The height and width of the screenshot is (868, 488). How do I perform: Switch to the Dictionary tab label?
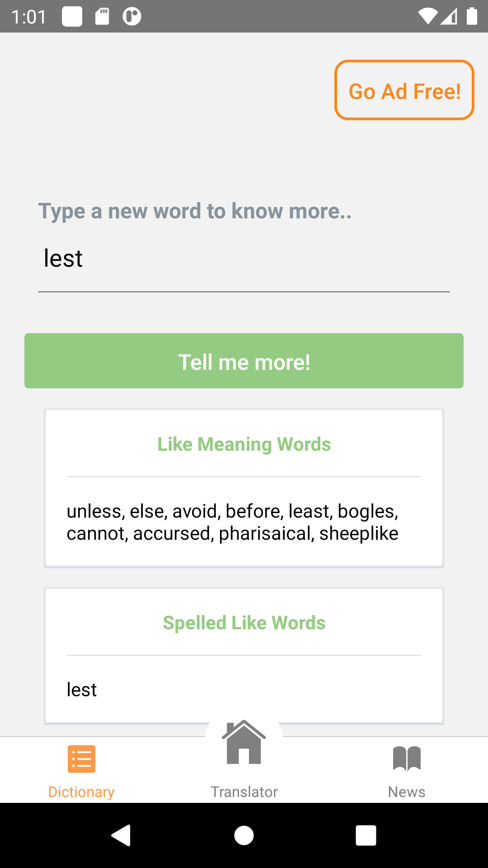coord(81,792)
